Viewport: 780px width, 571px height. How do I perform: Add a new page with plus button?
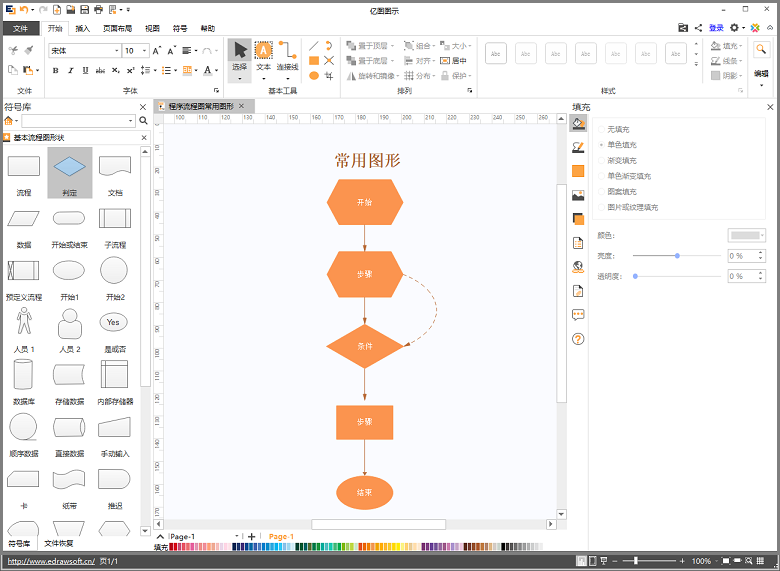click(x=251, y=536)
